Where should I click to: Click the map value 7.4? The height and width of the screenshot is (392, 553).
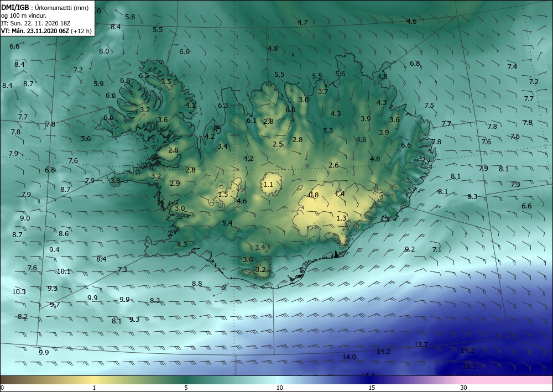(512, 66)
